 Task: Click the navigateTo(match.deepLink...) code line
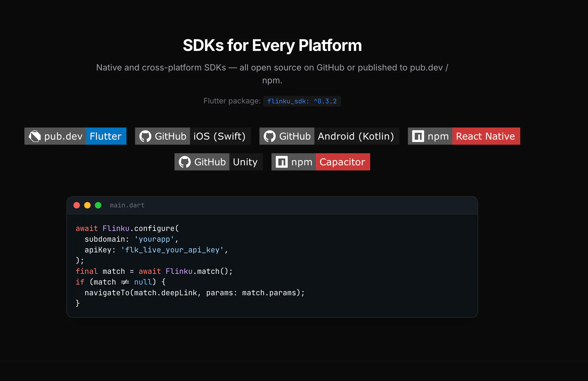[195, 293]
